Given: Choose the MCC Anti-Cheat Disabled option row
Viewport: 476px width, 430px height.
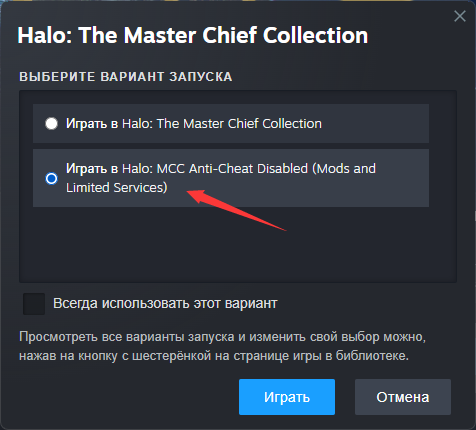Looking at the screenshot, I should [x=231, y=178].
